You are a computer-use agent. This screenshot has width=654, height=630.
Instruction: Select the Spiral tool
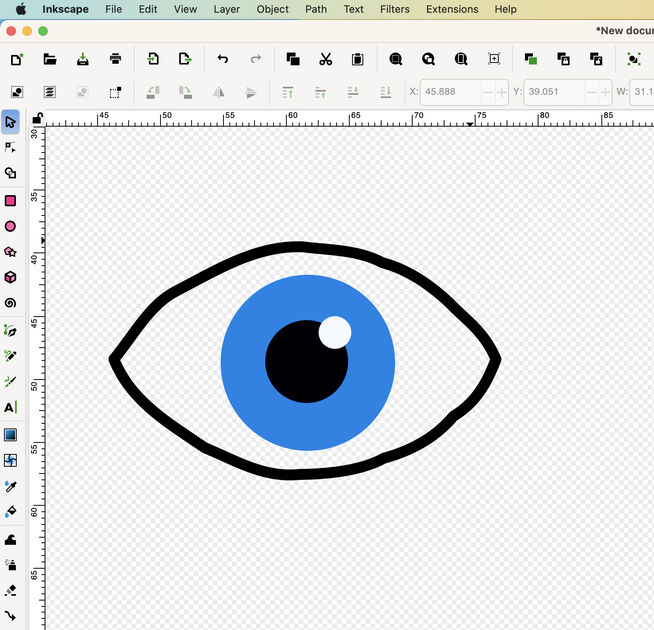[x=10, y=303]
